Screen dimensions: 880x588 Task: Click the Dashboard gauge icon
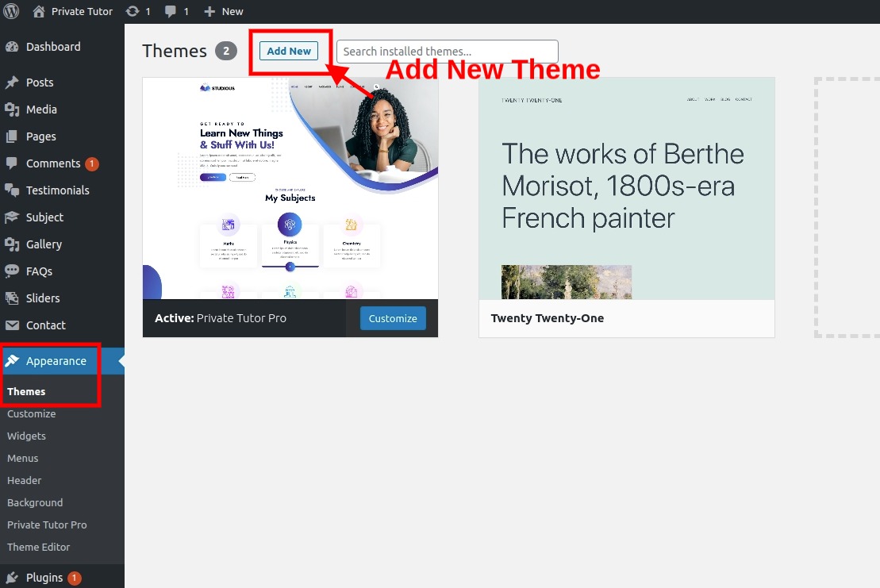tap(12, 47)
